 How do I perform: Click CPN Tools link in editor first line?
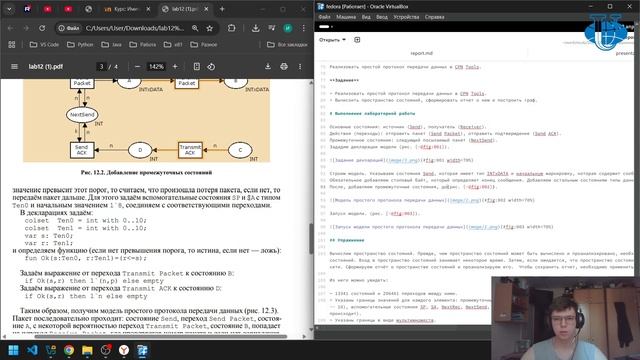coord(467,67)
